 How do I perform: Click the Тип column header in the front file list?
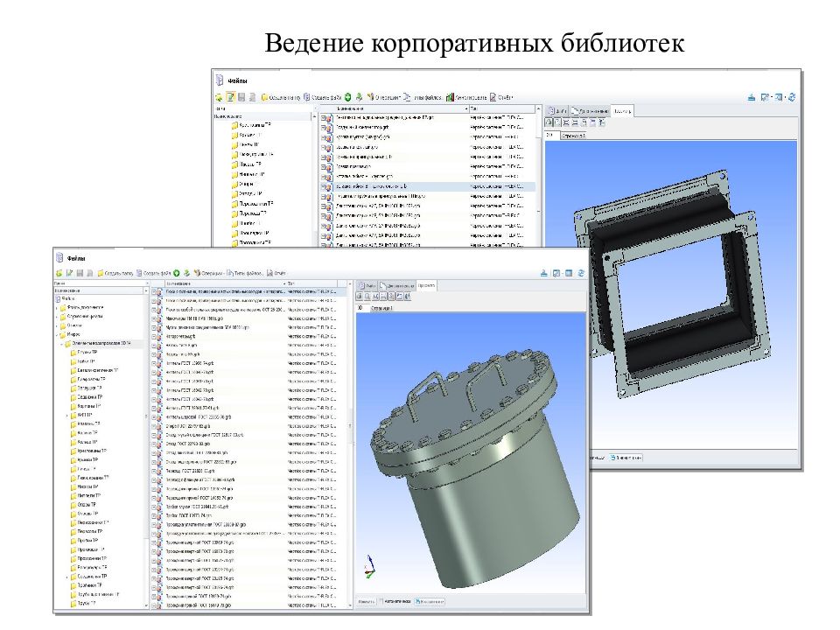pos(311,283)
